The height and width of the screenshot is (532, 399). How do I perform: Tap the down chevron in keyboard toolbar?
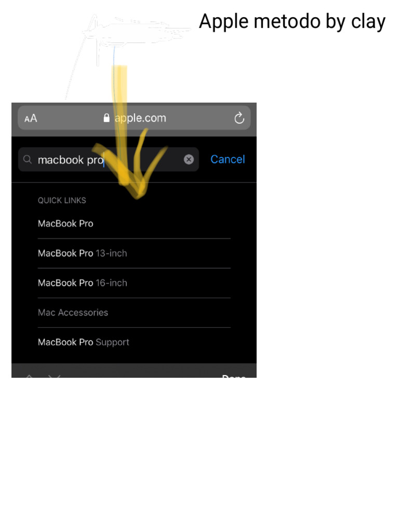[54, 376]
